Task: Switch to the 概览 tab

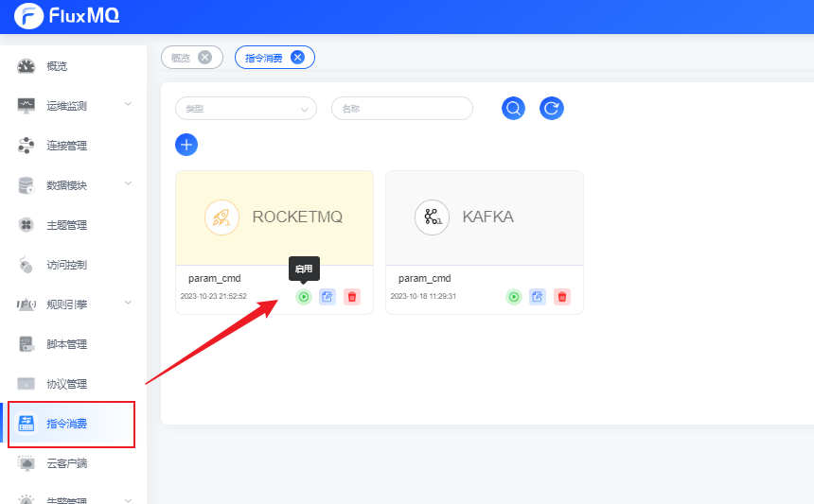Action: 181,58
